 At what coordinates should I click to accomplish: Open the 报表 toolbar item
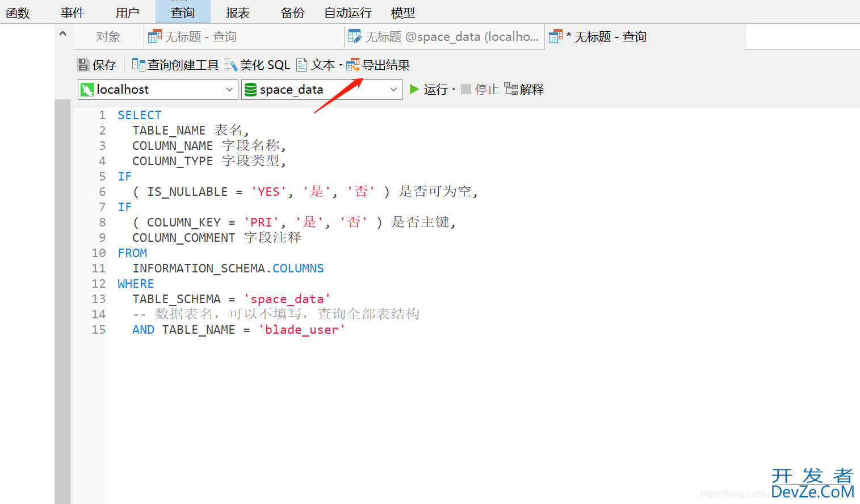click(238, 12)
